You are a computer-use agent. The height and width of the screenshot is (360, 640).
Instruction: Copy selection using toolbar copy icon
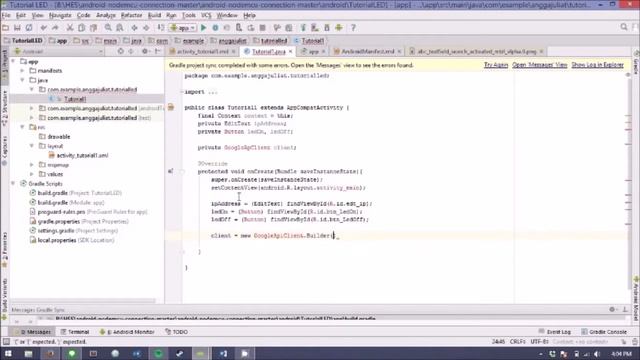82,28
